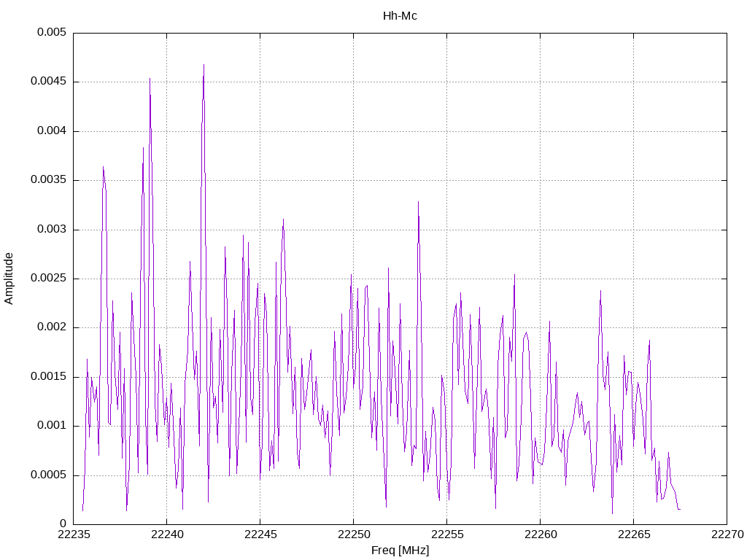747x560 pixels.
Task: Select the 22240 x-axis tick label
Action: (166, 534)
